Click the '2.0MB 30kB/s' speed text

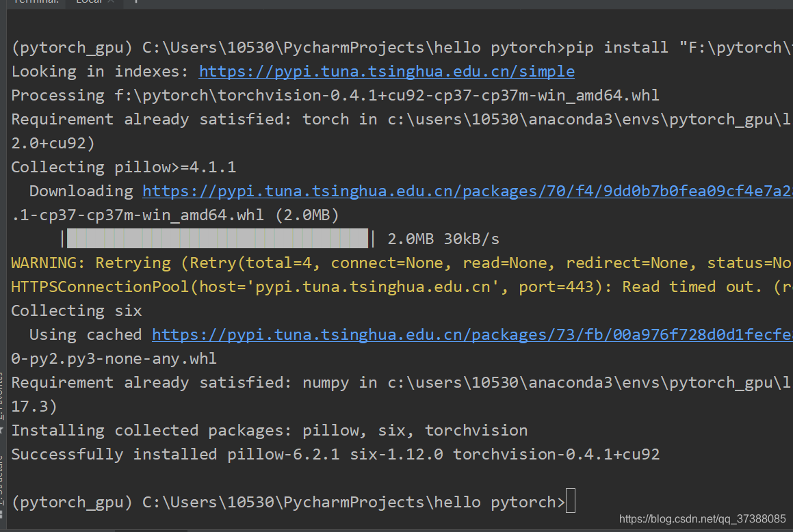pos(443,239)
